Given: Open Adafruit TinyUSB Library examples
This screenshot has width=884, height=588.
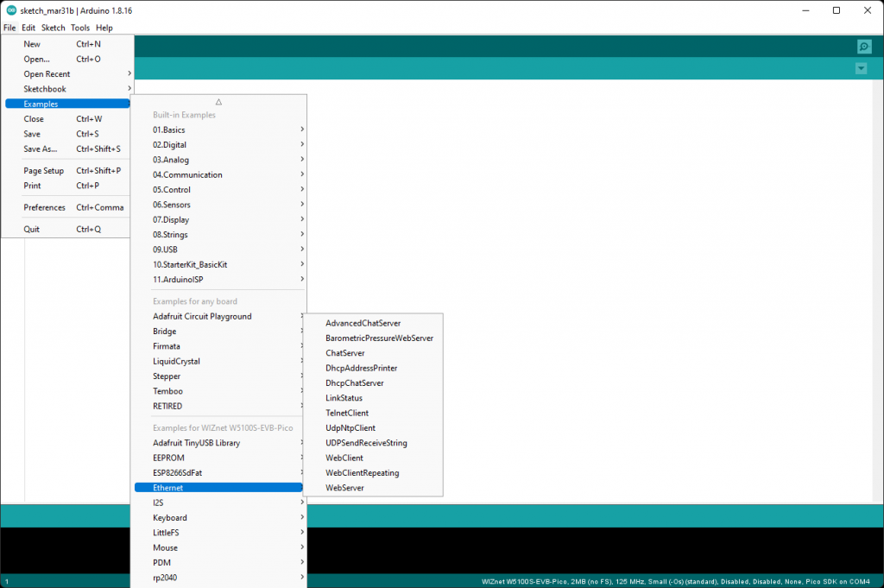Looking at the screenshot, I should coord(218,443).
